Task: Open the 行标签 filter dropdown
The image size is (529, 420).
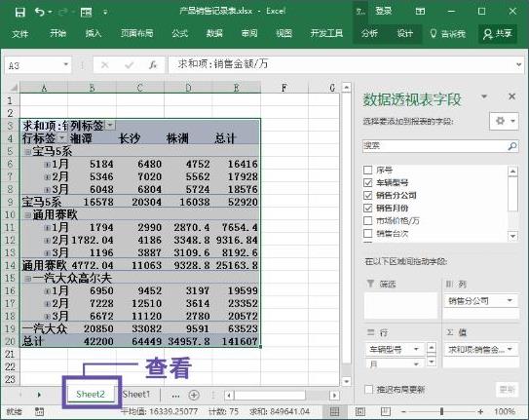Action: tap(62, 138)
